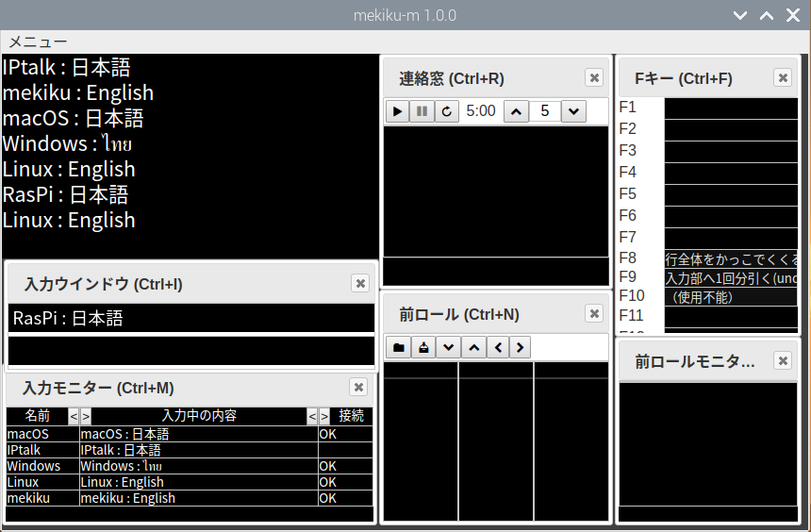Click the 入力中の内容 column header
811x532 pixels.
(199, 416)
